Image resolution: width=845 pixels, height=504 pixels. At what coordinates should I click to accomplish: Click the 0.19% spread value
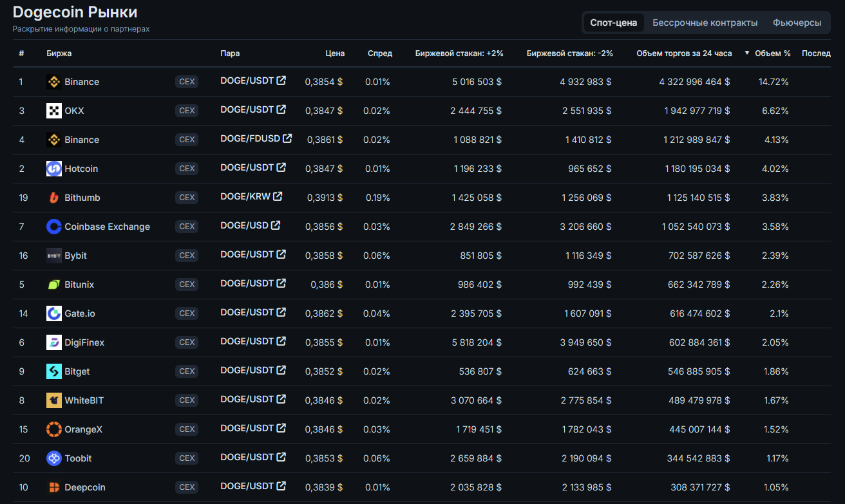378,198
